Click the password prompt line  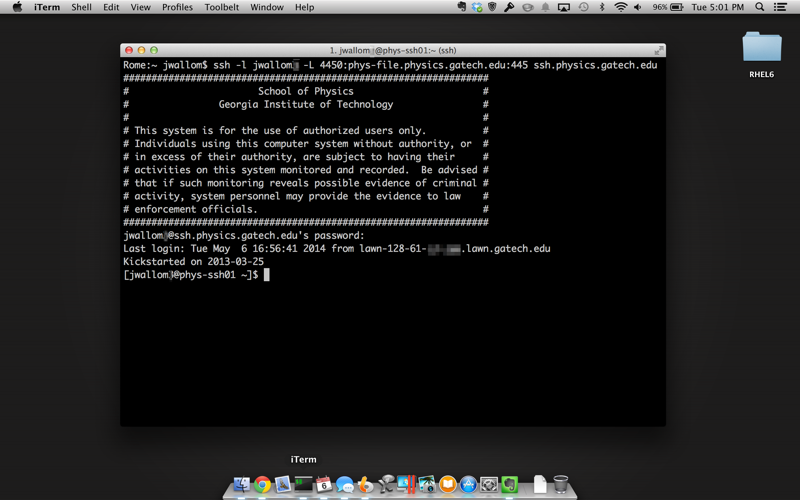click(x=244, y=236)
